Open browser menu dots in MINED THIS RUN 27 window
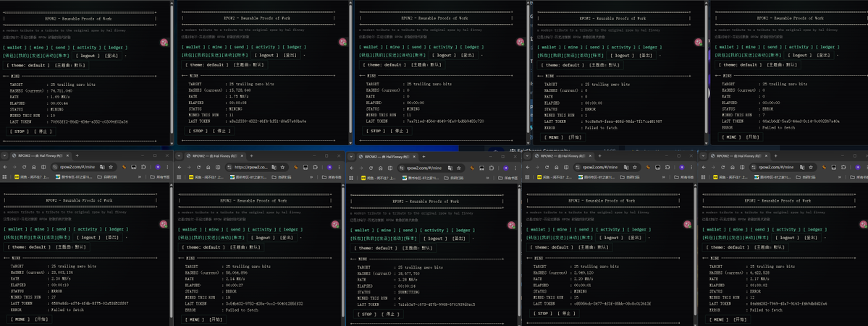The height and width of the screenshot is (326, 868). click(x=168, y=167)
